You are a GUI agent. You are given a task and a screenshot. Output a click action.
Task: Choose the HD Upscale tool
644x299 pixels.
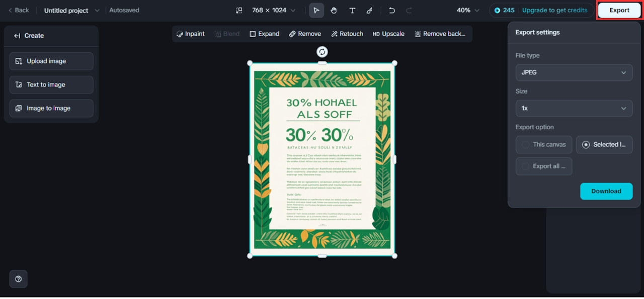[x=388, y=34]
